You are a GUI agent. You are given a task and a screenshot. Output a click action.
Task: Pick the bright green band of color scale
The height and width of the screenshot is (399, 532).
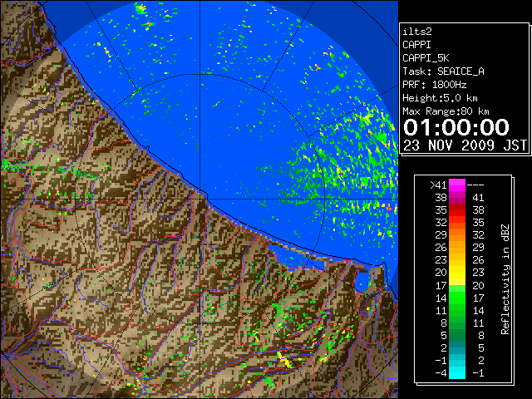tap(457, 298)
